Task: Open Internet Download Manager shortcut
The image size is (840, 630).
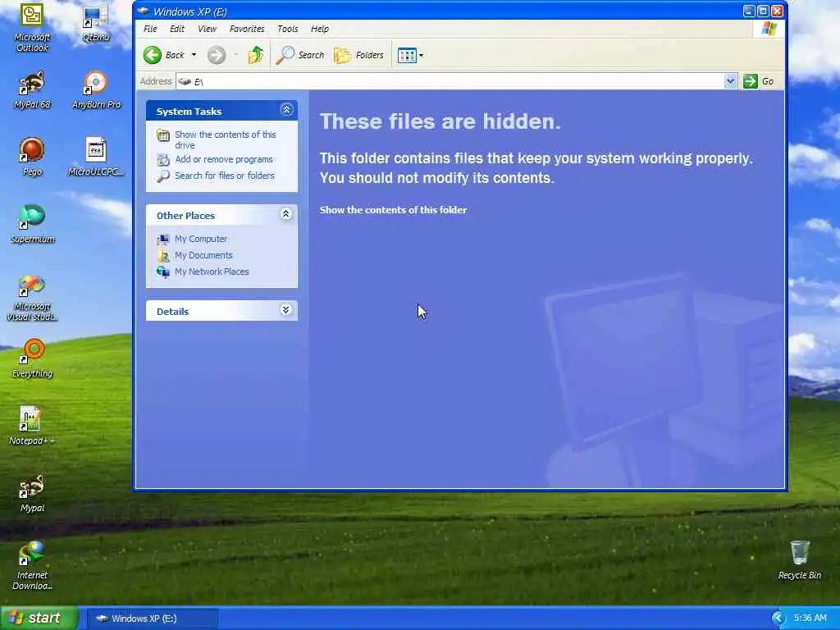Action: coord(32,567)
